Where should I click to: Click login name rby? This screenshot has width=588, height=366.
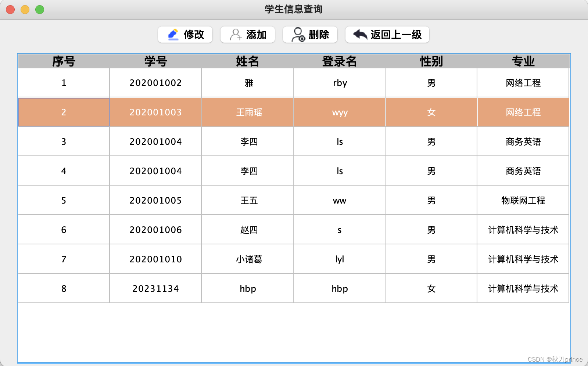click(x=340, y=83)
